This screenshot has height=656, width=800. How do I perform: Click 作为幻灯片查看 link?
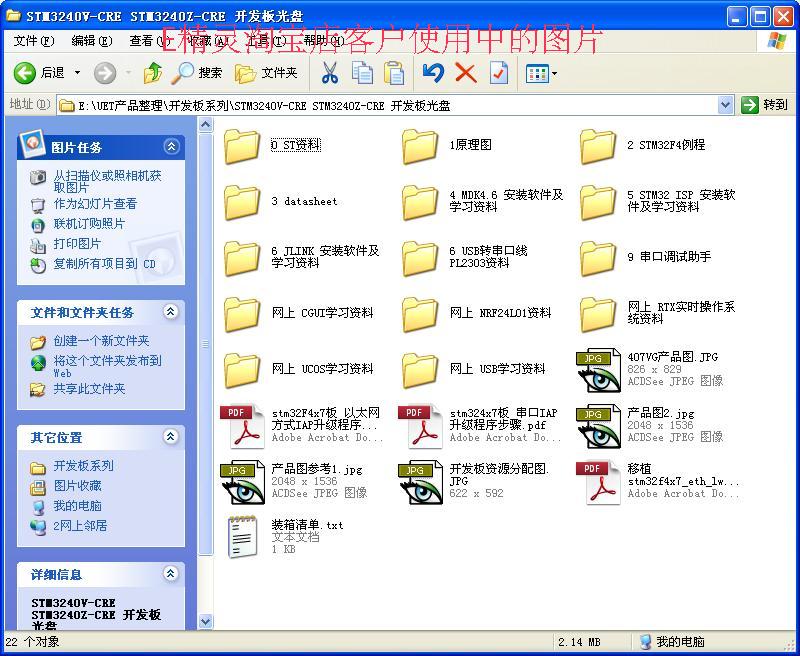(x=95, y=204)
